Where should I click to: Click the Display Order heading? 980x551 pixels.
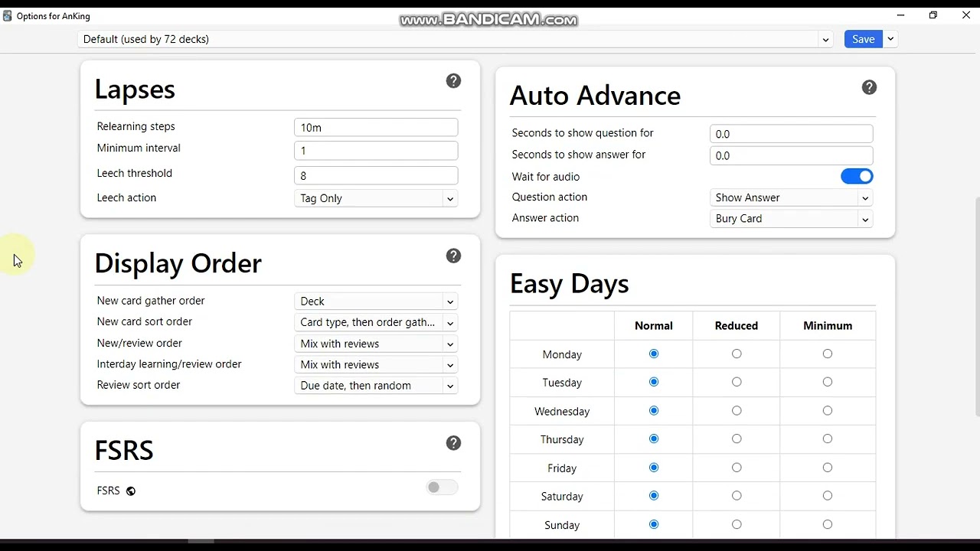coord(178,262)
